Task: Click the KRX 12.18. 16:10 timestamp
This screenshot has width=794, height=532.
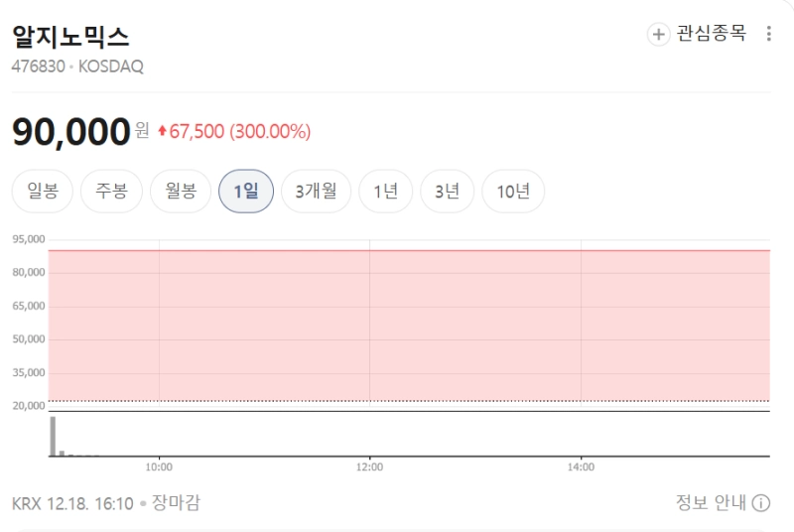Action: click(x=72, y=503)
